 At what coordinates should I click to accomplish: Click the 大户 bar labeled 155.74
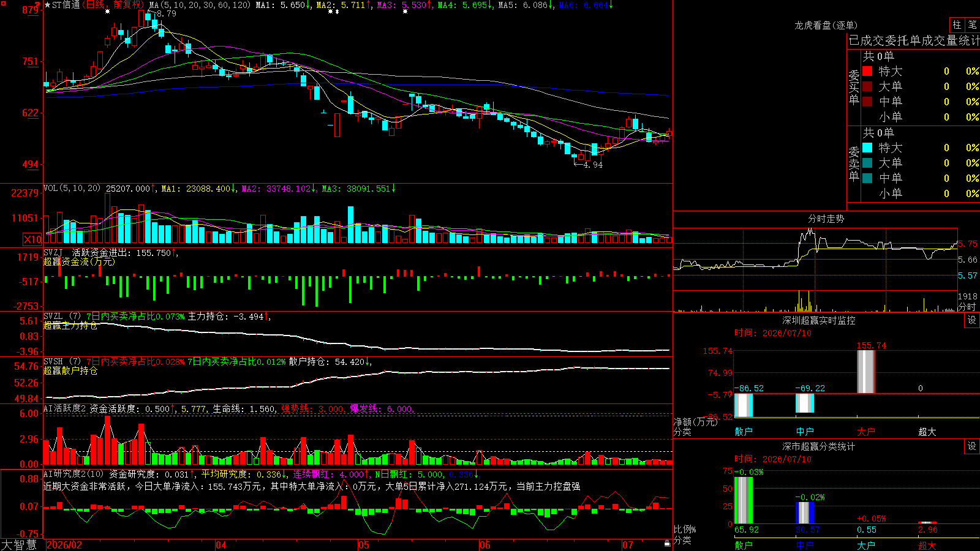click(x=865, y=372)
